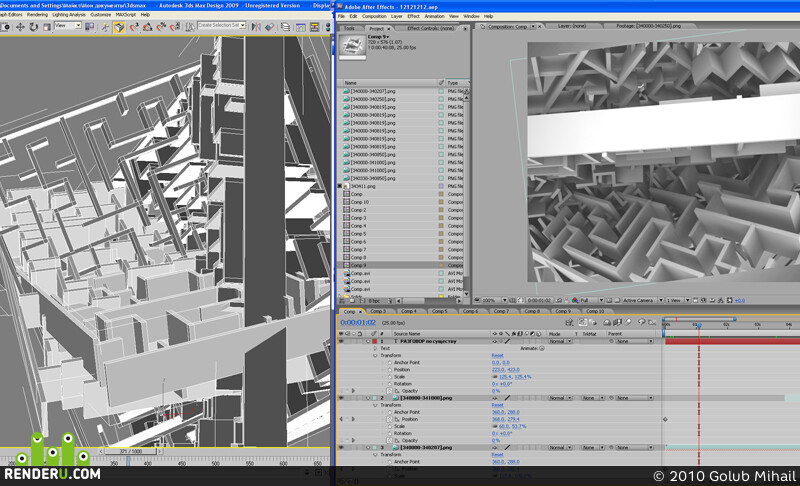Open the Composition menu in After Effects
The image size is (800, 486).
point(374,16)
